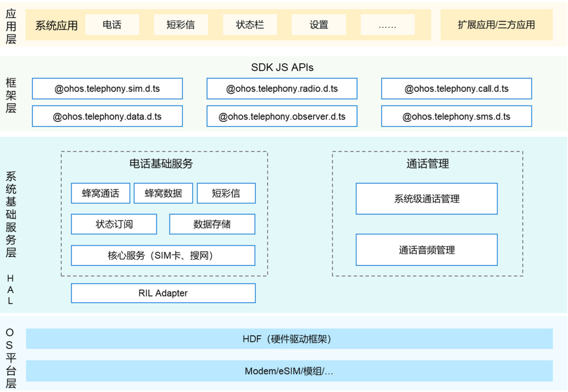Click the 电话 application box

coord(112,25)
